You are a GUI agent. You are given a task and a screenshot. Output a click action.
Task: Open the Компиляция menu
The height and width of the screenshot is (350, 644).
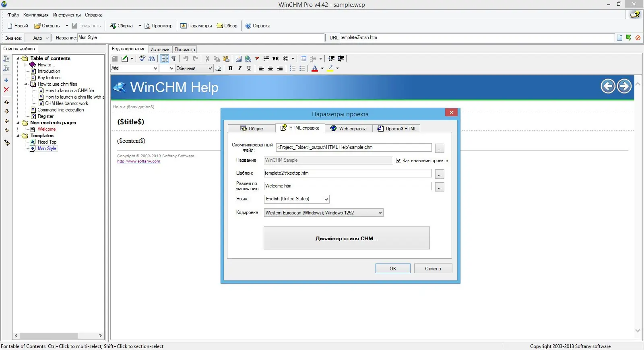pos(36,15)
